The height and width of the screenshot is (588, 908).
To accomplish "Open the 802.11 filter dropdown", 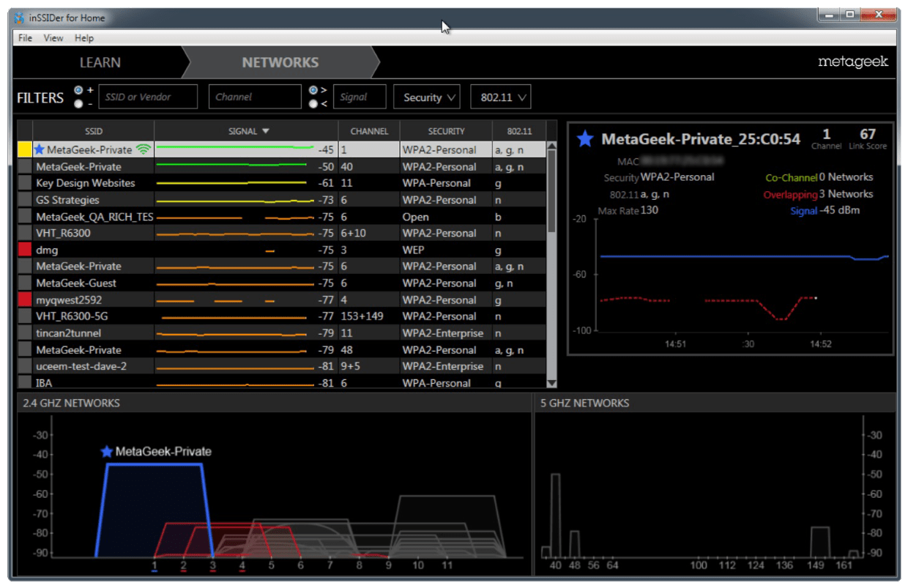I will pyautogui.click(x=500, y=97).
